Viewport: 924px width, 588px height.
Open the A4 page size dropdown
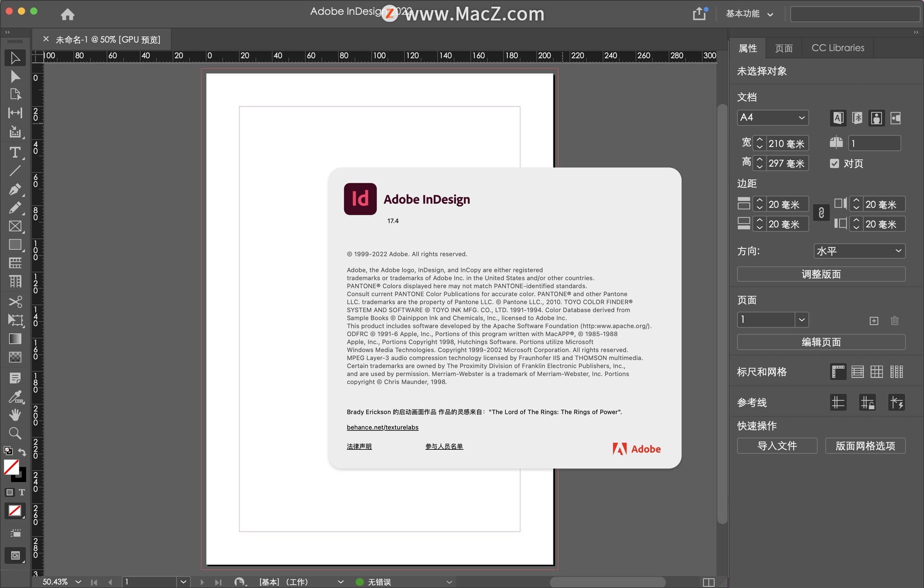pyautogui.click(x=772, y=118)
